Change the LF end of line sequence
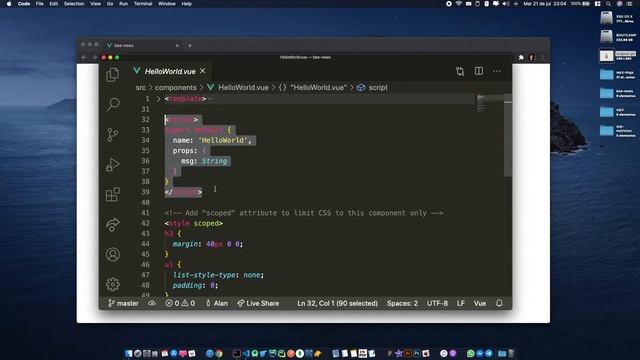 point(461,303)
